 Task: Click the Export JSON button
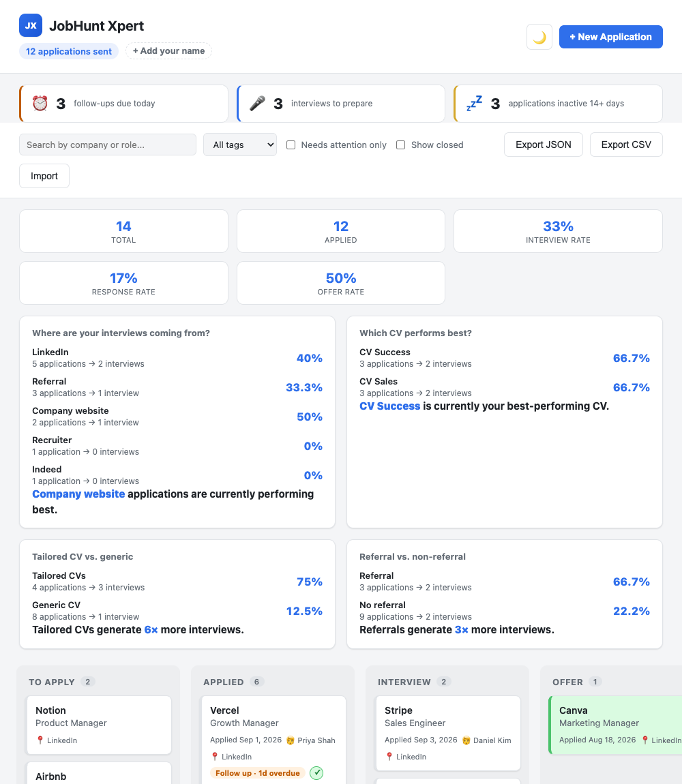pyautogui.click(x=543, y=145)
